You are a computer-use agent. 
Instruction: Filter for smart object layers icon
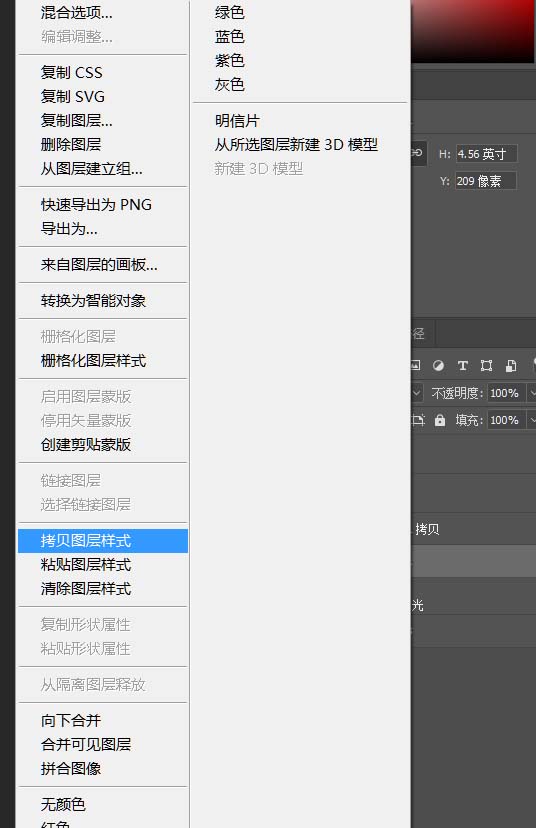coord(511,365)
